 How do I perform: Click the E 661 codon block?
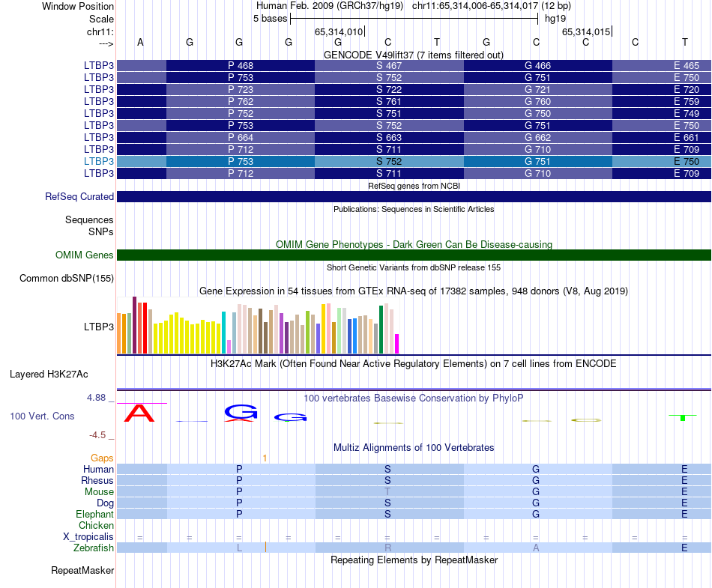[x=662, y=137]
